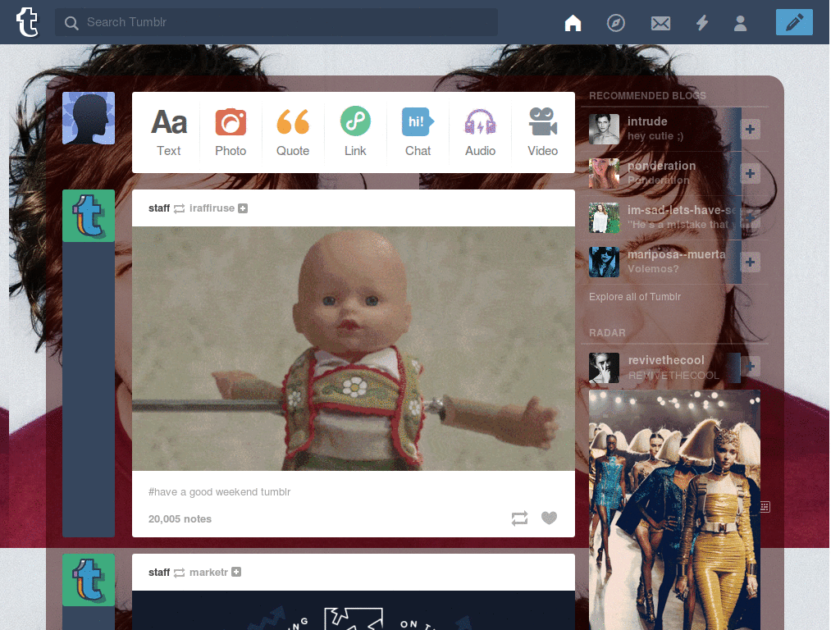Click your silhouette avatar next to post types
This screenshot has height=630, width=840.
point(89,118)
